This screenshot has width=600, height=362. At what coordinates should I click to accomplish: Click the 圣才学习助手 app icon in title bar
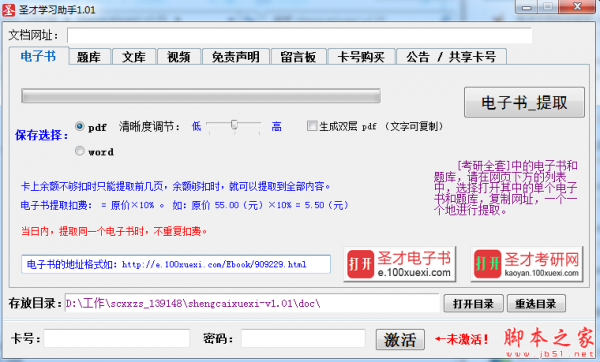click(x=8, y=10)
